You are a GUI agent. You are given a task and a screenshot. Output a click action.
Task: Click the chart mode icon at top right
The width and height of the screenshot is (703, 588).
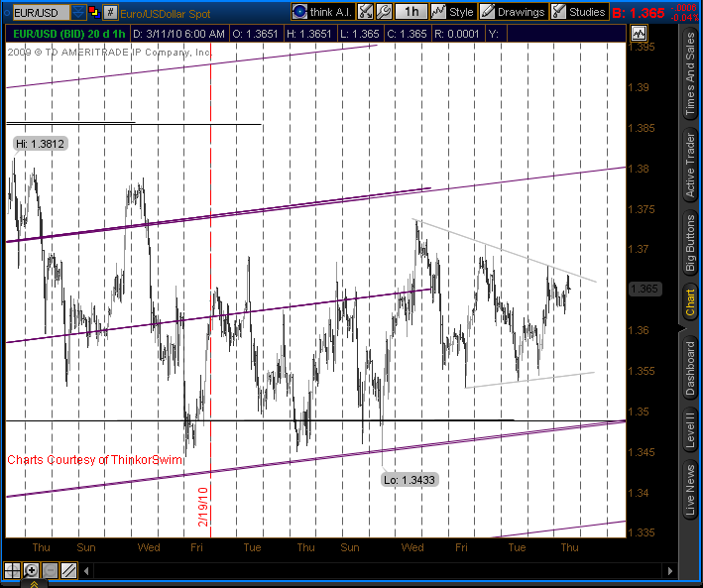point(639,33)
